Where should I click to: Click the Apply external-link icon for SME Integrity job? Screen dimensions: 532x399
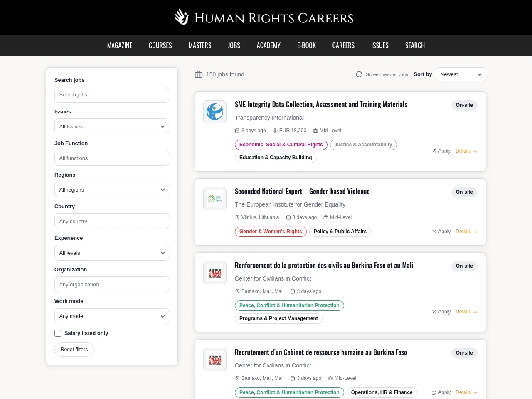(434, 151)
